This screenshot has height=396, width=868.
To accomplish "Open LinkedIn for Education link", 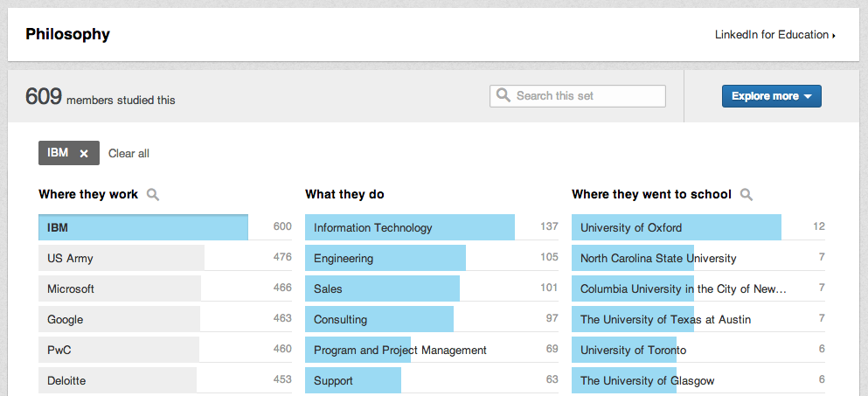I will pos(774,35).
